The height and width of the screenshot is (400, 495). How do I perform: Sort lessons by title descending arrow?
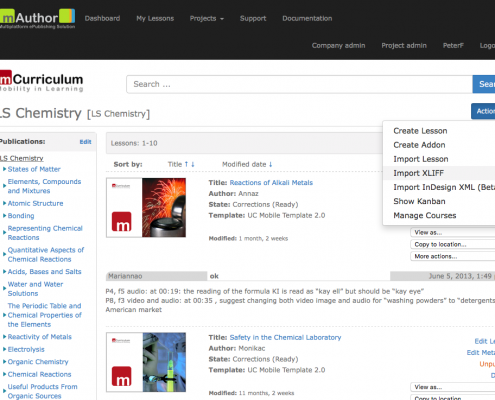tap(193, 164)
